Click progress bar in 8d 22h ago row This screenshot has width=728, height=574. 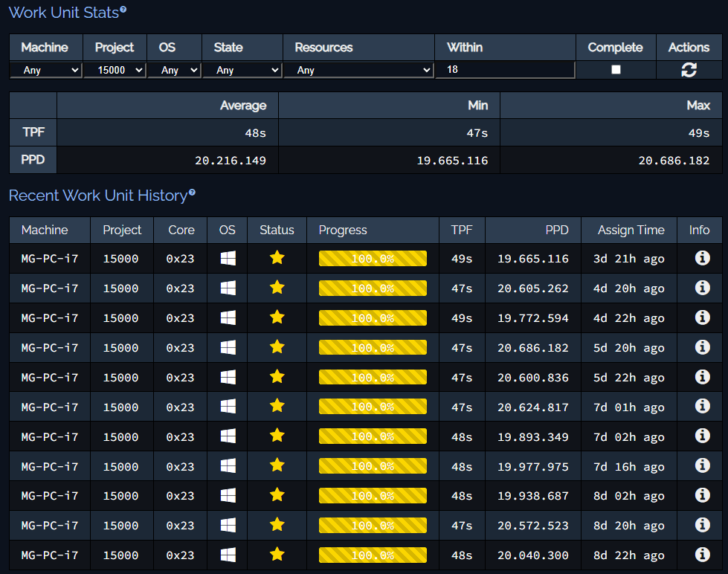(373, 555)
